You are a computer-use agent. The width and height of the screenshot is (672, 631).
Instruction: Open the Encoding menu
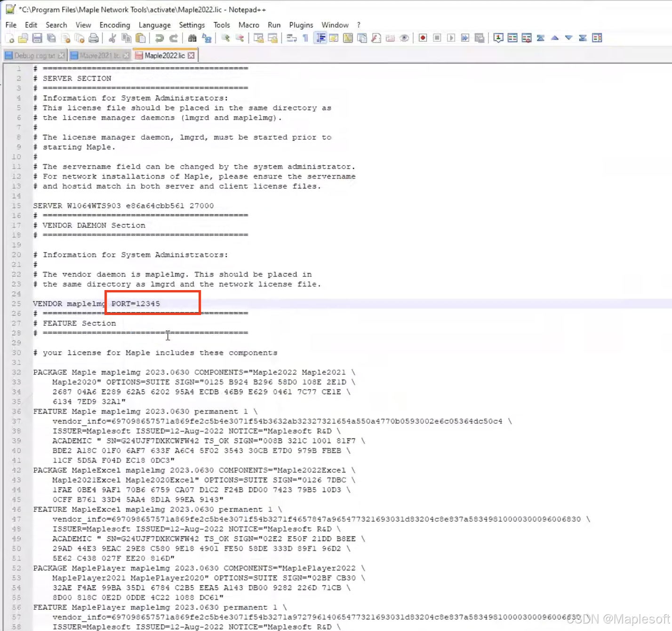(115, 25)
